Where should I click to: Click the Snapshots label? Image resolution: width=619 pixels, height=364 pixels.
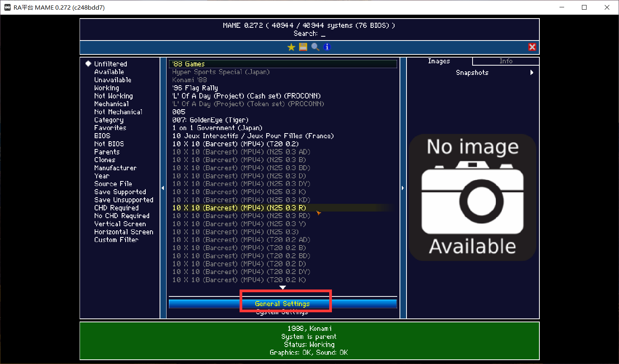[x=472, y=73]
